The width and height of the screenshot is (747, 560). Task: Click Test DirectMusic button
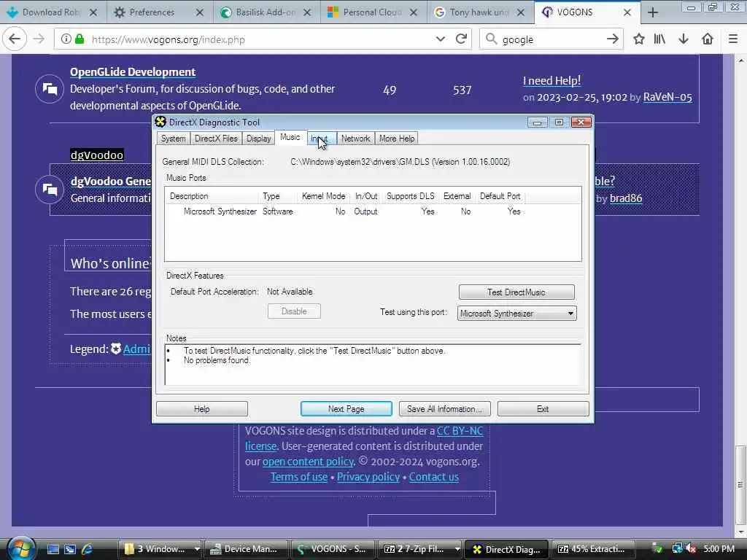[x=516, y=292]
